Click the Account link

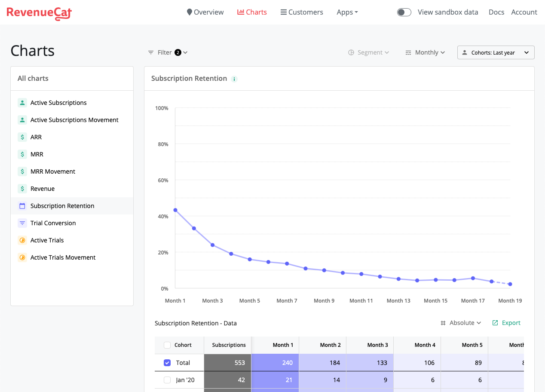[524, 12]
